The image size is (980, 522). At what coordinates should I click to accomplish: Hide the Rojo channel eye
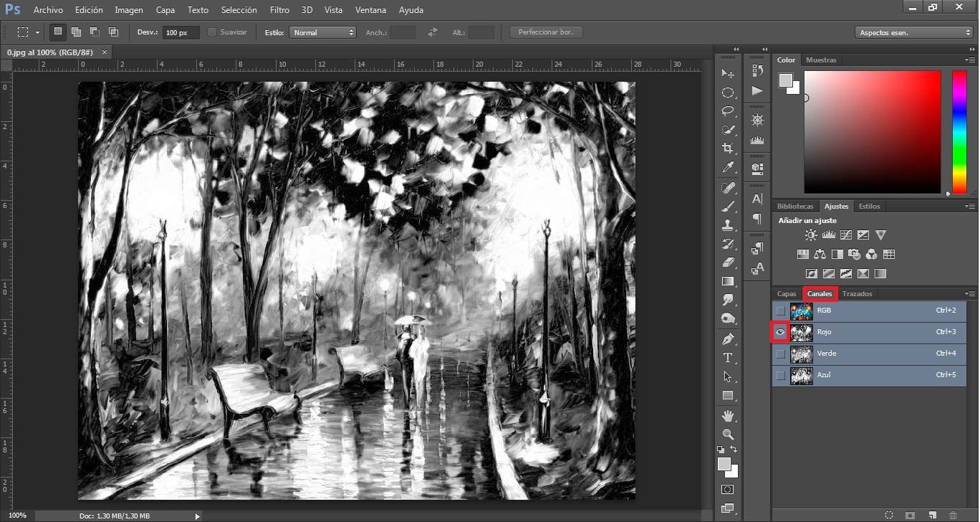pyautogui.click(x=780, y=332)
